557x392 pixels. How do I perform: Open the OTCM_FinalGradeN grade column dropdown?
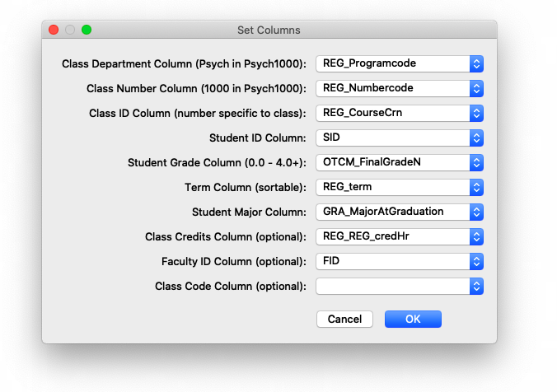coord(400,162)
